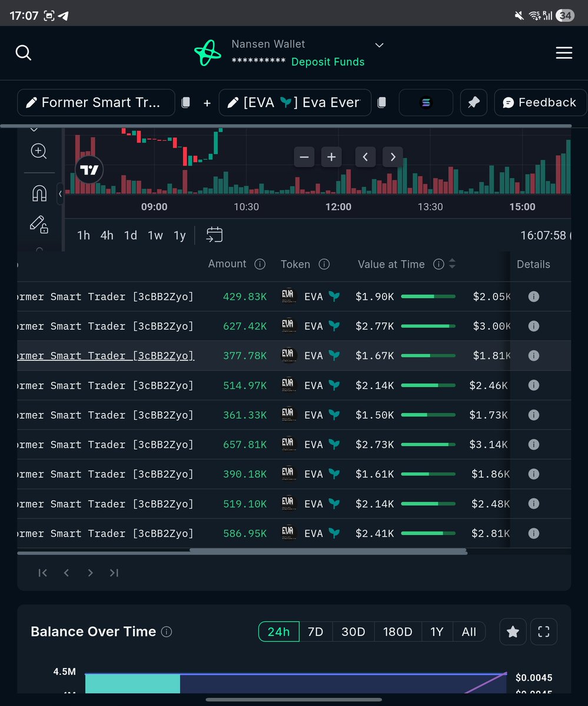Click the TradingView logo watermark
Viewport: 588px width, 706px height.
pos(89,169)
